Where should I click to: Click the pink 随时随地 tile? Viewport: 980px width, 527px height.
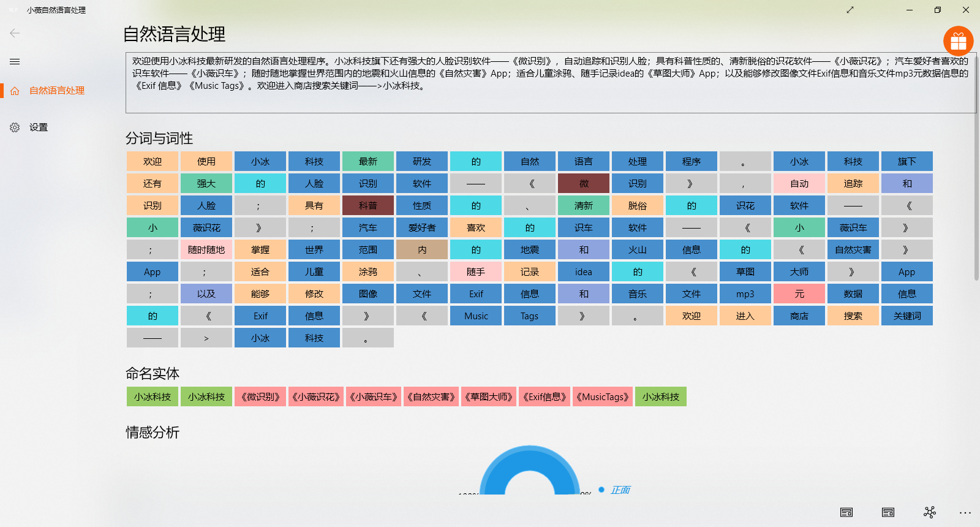[x=206, y=249]
